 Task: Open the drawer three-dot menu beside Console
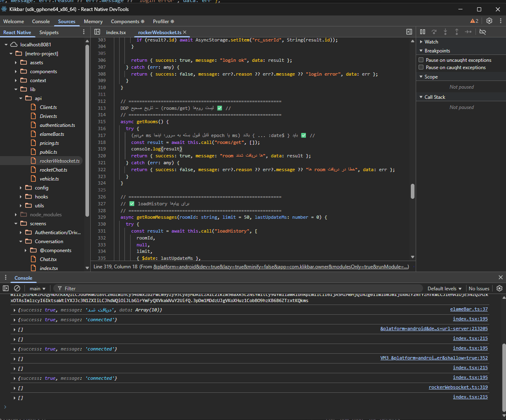6,277
